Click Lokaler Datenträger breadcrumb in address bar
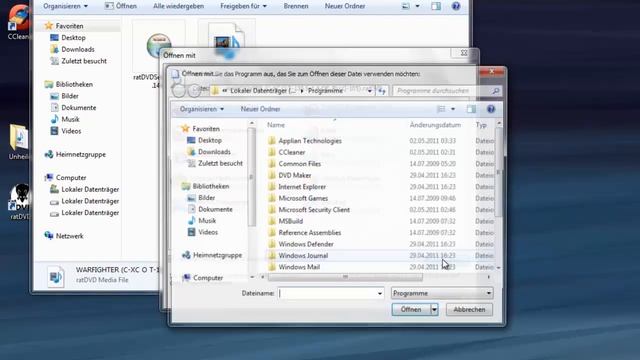 [x=262, y=91]
